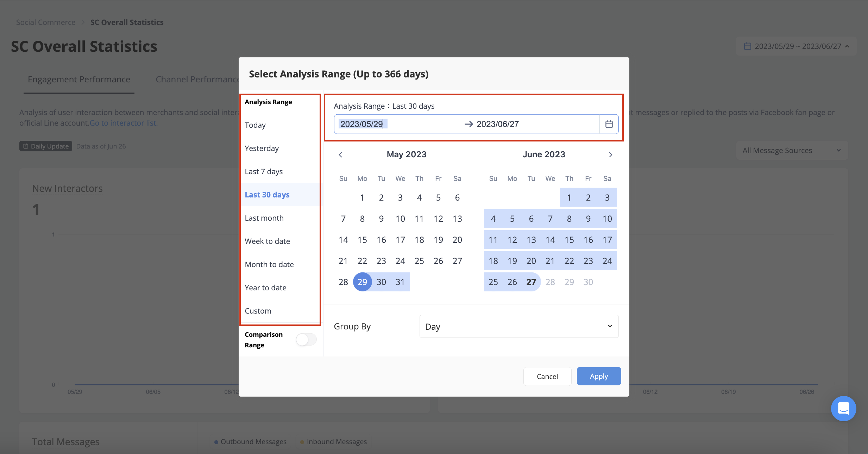Toggle Inbound Messages legend item
868x454 pixels.
pos(333,442)
